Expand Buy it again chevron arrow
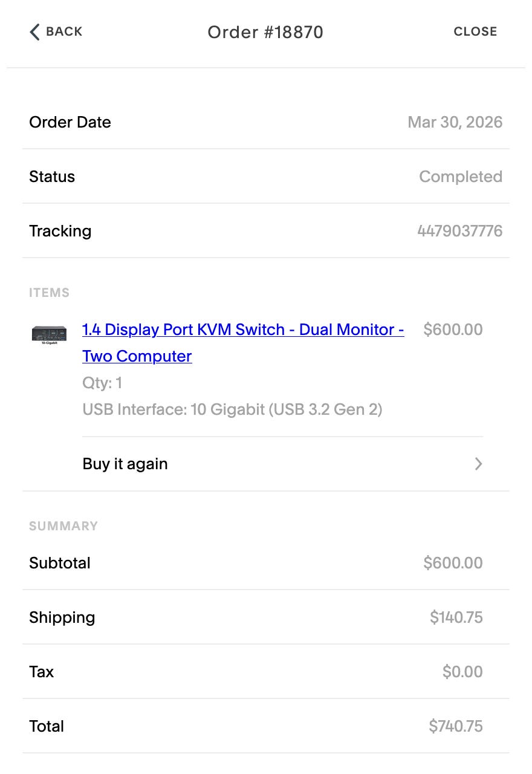532x774 pixels. (478, 464)
